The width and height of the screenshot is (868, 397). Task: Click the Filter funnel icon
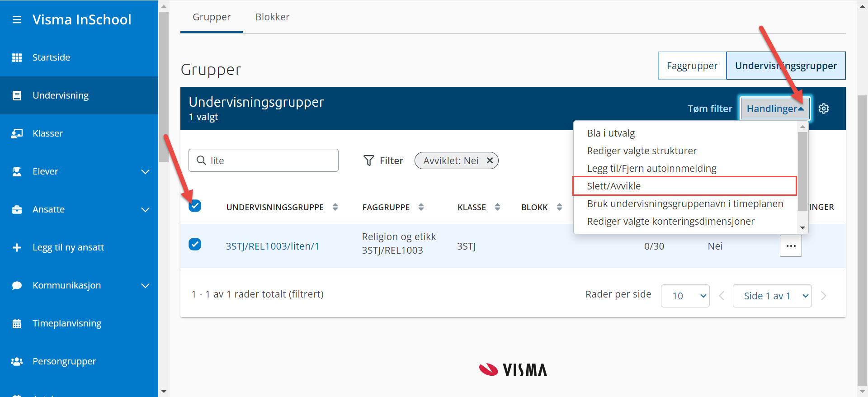click(369, 161)
